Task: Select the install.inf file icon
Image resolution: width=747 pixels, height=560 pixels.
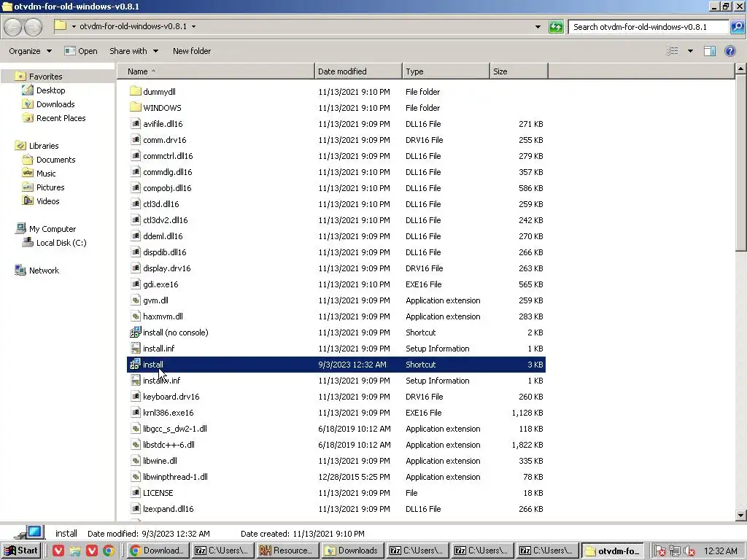Action: coord(135,349)
